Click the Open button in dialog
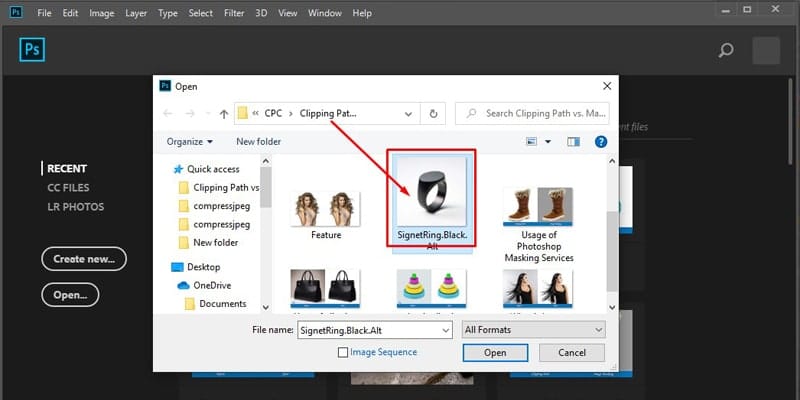 click(x=495, y=353)
